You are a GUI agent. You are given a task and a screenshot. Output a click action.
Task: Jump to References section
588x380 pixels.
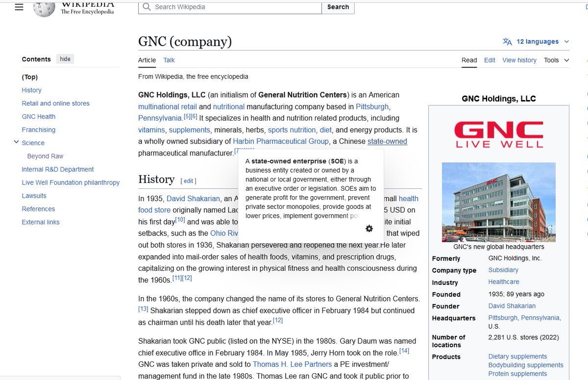[38, 209]
